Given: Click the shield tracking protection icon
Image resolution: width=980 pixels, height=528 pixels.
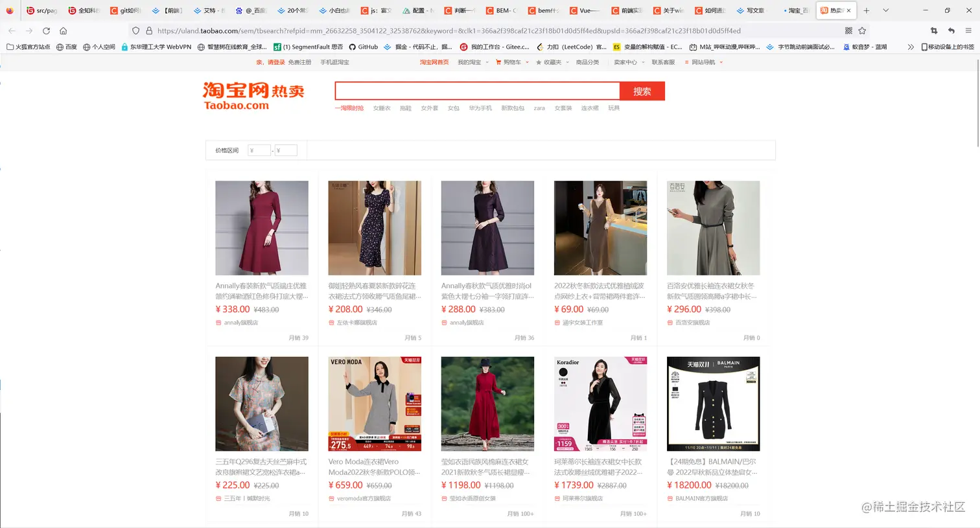Looking at the screenshot, I should click(x=135, y=30).
